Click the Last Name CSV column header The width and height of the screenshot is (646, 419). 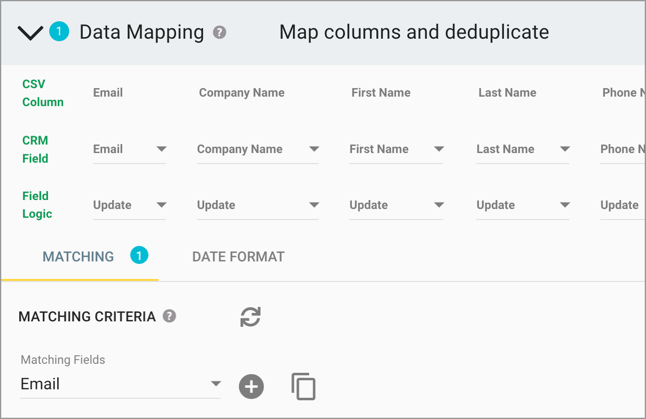pyautogui.click(x=507, y=93)
